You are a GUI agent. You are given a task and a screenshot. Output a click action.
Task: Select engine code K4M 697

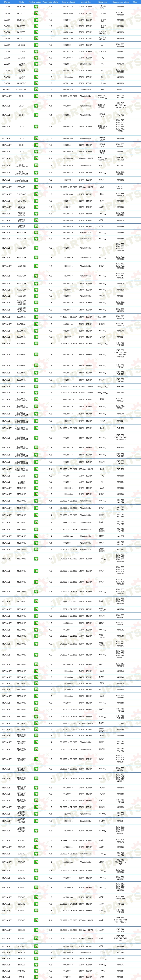pyautogui.click(x=120, y=482)
